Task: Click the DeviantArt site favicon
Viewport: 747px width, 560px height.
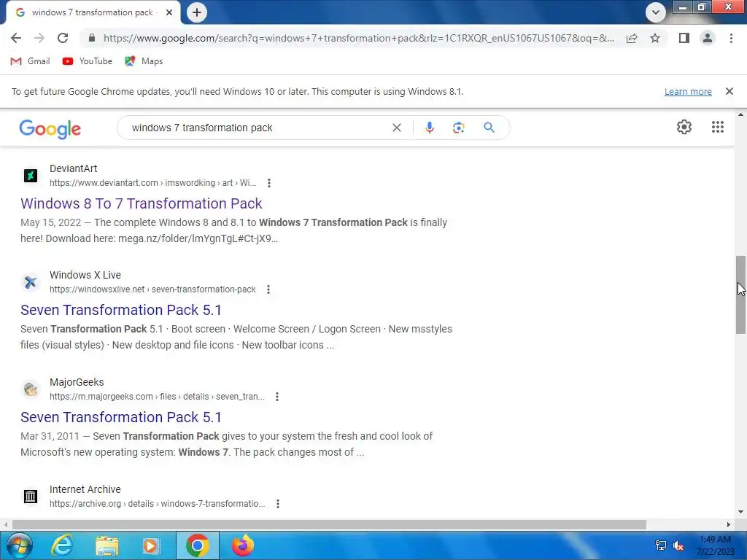Action: click(x=31, y=176)
